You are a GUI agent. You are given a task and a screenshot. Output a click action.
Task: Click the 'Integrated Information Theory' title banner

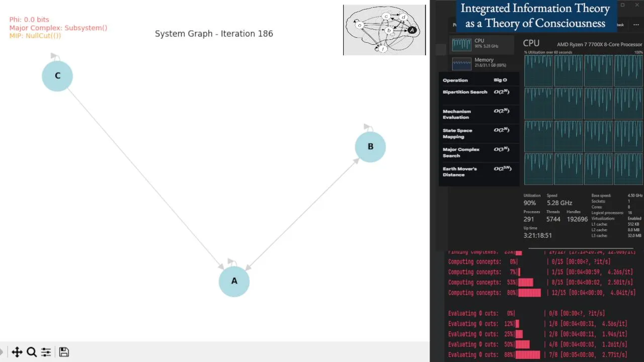tap(536, 16)
